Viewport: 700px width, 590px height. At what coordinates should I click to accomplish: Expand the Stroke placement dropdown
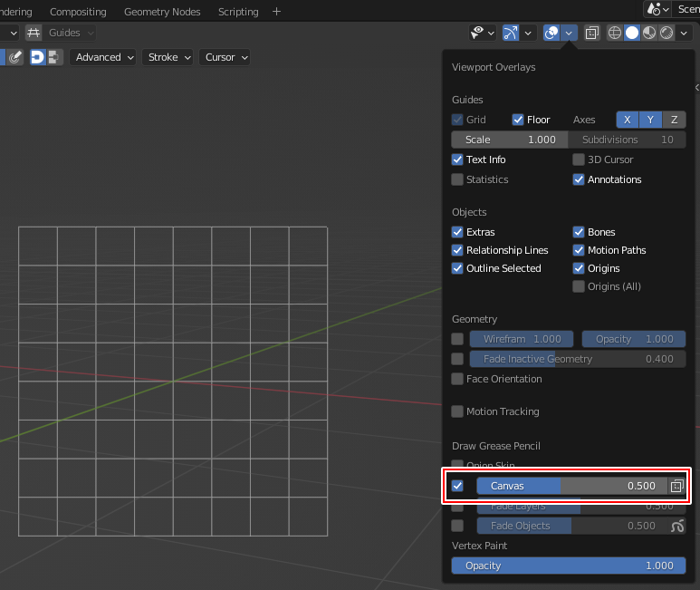pos(169,57)
